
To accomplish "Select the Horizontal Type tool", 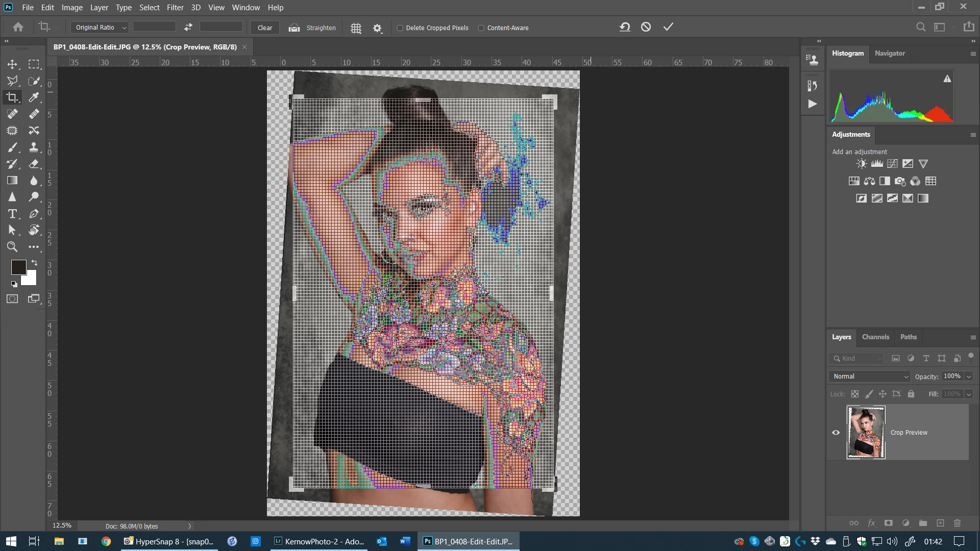I will tap(12, 214).
